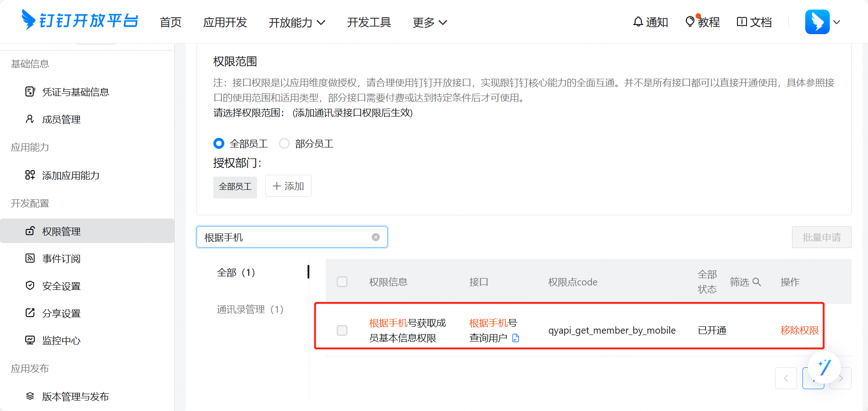
Task: Open 开发工具 nav item
Action: (369, 22)
